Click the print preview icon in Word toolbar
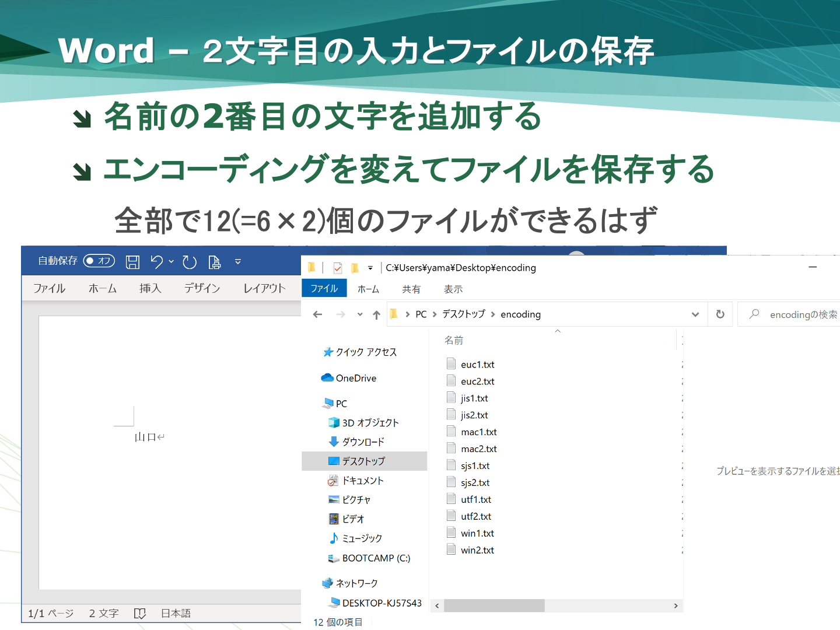This screenshot has width=840, height=630. [x=215, y=262]
